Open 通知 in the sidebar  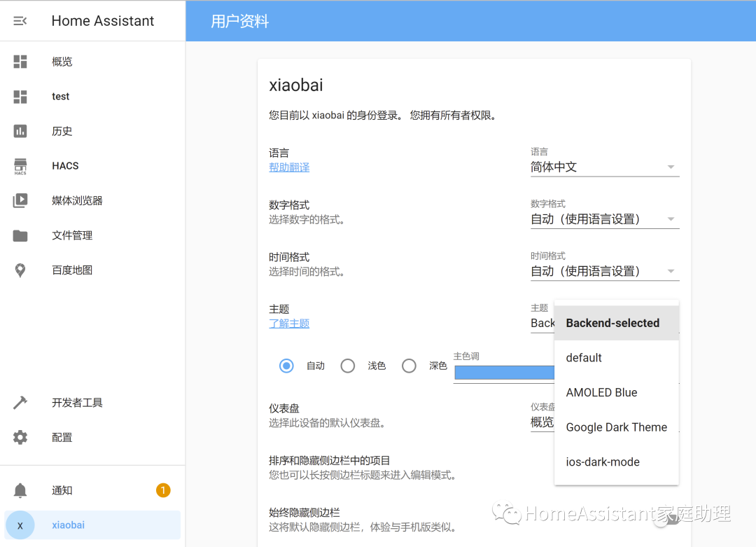[92, 490]
